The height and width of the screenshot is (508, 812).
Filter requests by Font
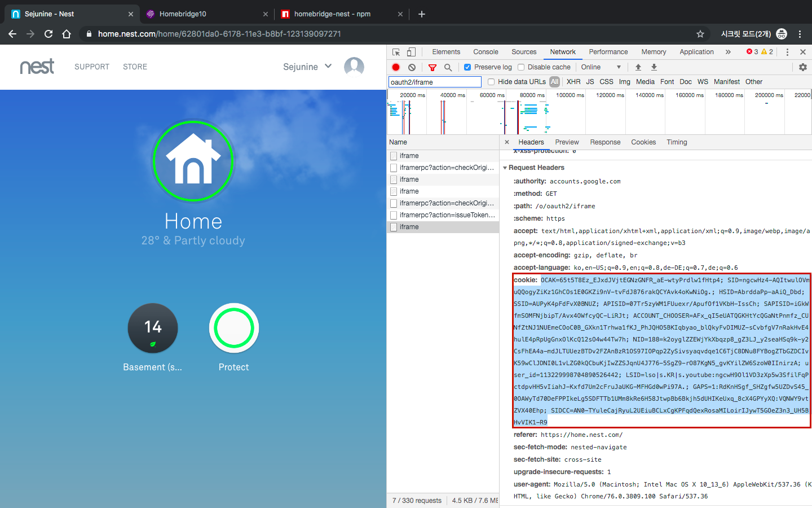pos(667,82)
